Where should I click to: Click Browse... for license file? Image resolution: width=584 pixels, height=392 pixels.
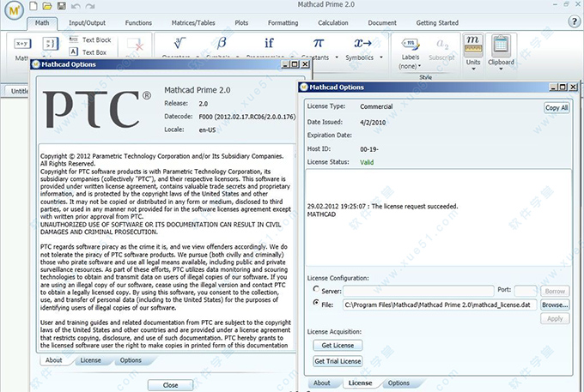click(555, 305)
